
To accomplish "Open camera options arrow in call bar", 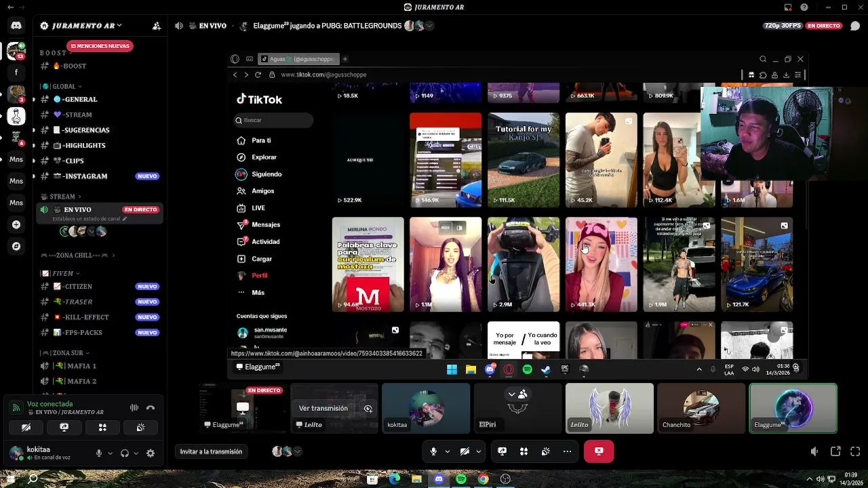I will (478, 451).
